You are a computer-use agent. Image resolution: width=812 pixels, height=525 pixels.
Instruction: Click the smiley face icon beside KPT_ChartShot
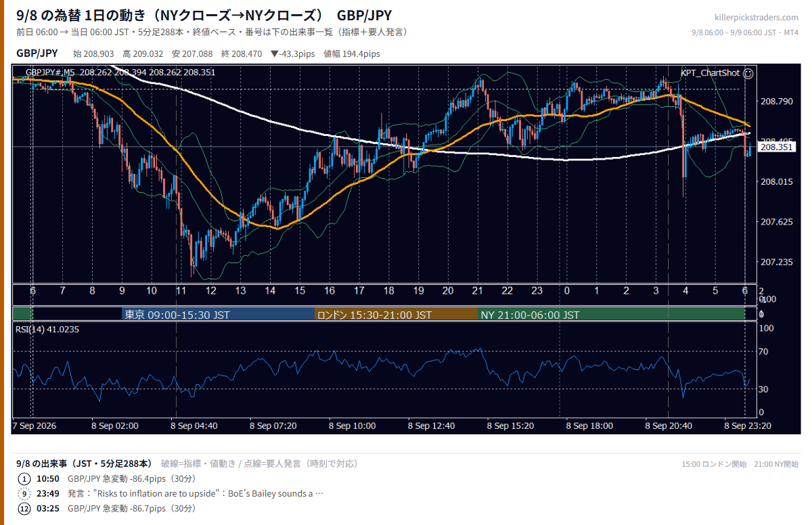coord(748,72)
